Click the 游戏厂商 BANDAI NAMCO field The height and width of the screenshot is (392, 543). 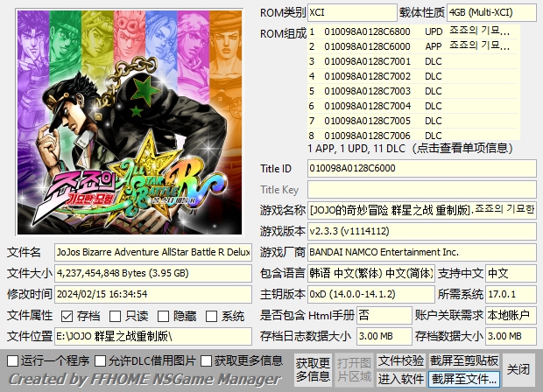(x=422, y=252)
